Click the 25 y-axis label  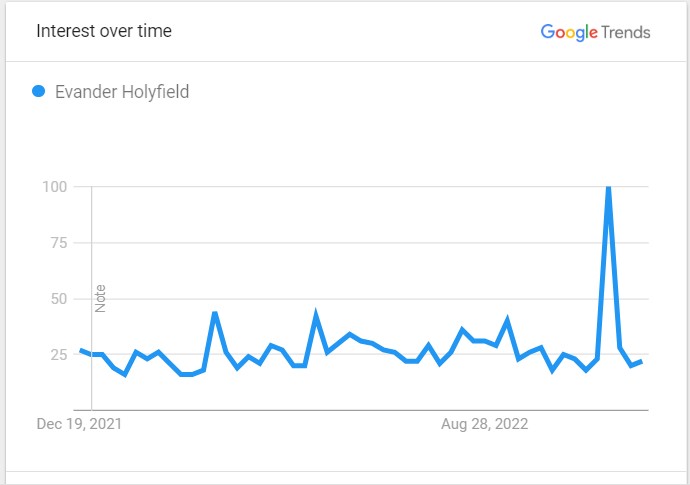pyautogui.click(x=59, y=354)
